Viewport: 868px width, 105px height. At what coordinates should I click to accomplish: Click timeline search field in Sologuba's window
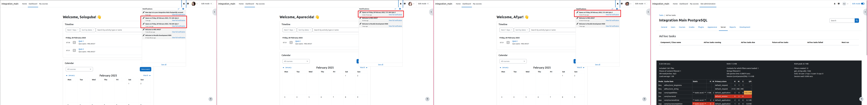[119, 30]
